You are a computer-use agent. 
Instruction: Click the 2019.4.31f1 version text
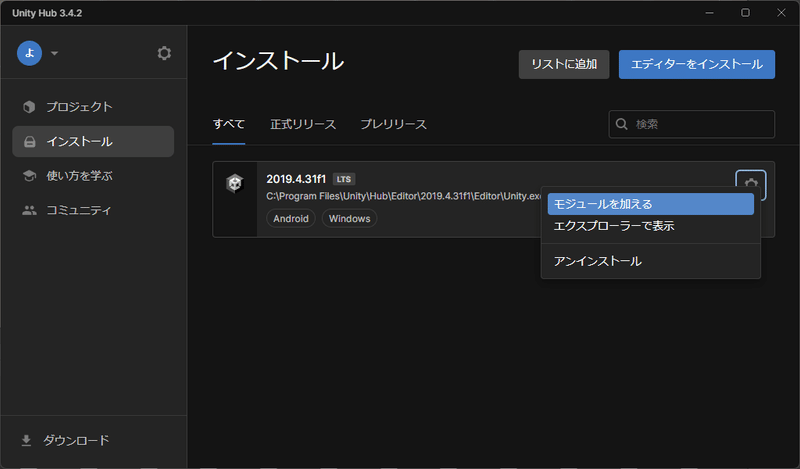click(x=296, y=179)
